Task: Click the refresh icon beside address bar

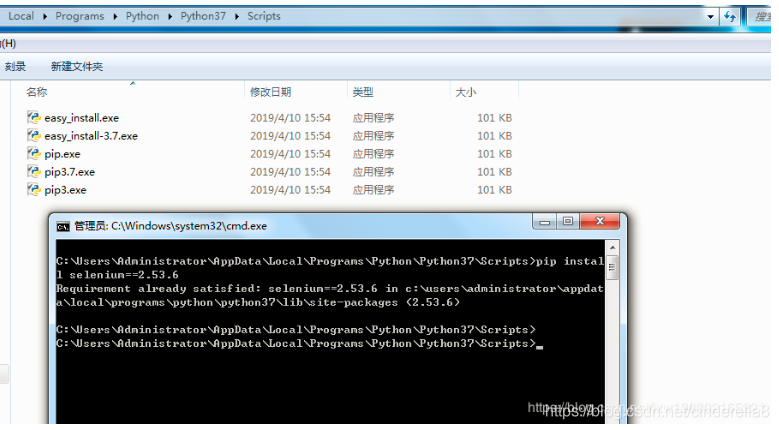Action: click(x=730, y=16)
